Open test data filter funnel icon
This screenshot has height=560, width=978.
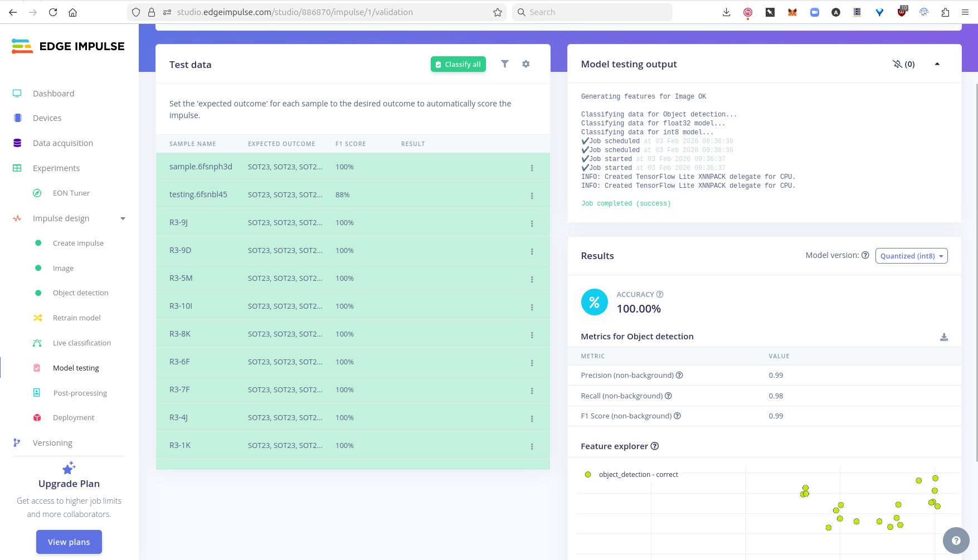tap(505, 64)
